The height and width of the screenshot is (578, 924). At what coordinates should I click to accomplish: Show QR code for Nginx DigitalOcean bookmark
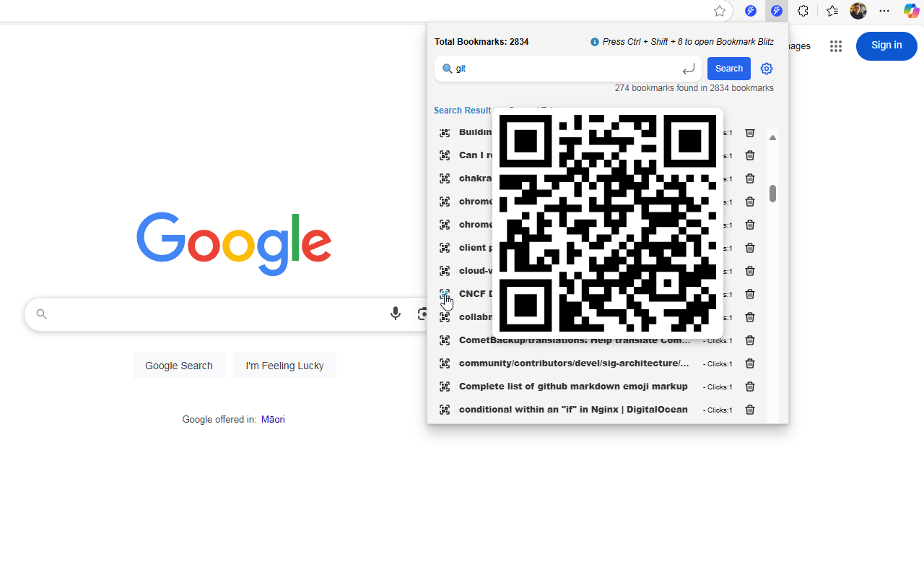click(445, 410)
